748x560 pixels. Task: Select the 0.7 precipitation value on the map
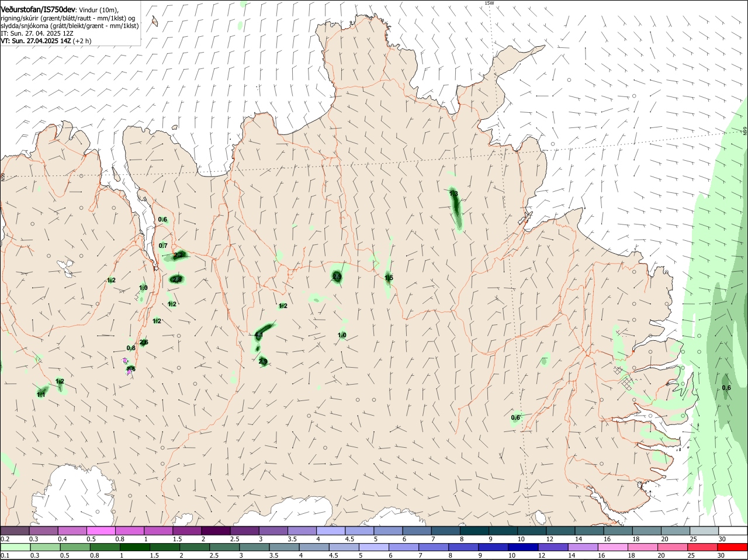(x=163, y=246)
